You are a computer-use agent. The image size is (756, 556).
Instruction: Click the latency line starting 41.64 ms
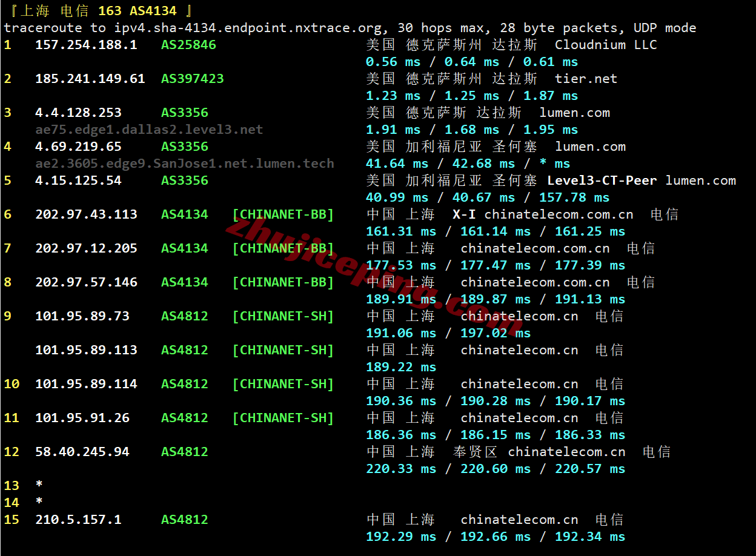pyautogui.click(x=468, y=164)
